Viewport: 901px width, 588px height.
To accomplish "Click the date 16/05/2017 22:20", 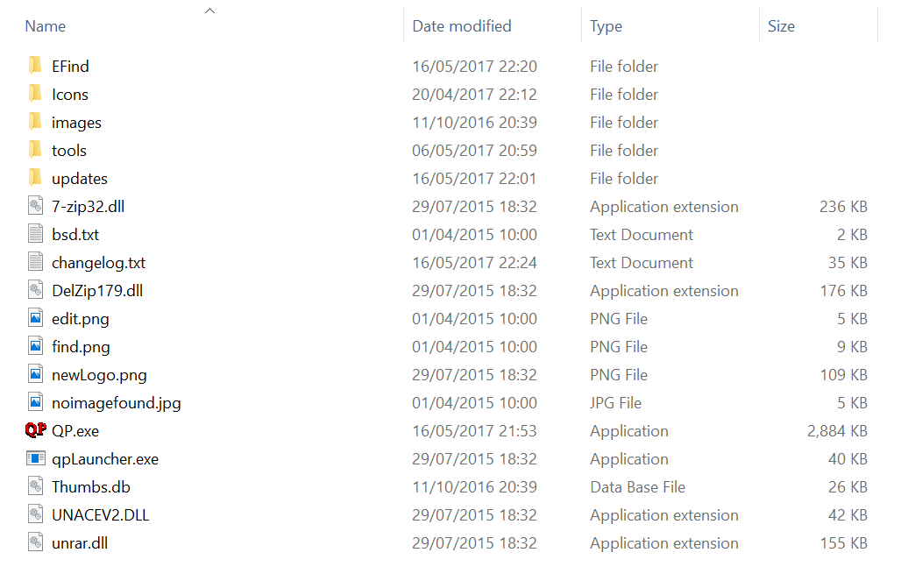I will point(474,66).
